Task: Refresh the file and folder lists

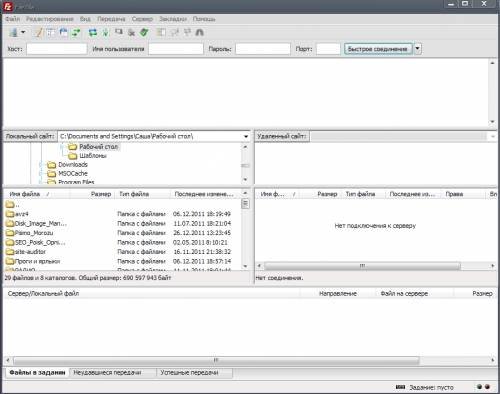Action: pos(93,32)
